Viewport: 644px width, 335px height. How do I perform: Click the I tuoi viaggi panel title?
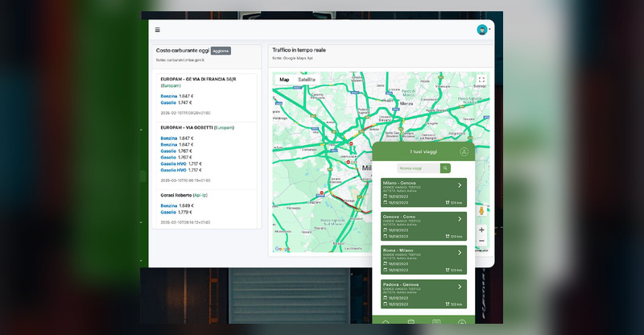coord(423,151)
